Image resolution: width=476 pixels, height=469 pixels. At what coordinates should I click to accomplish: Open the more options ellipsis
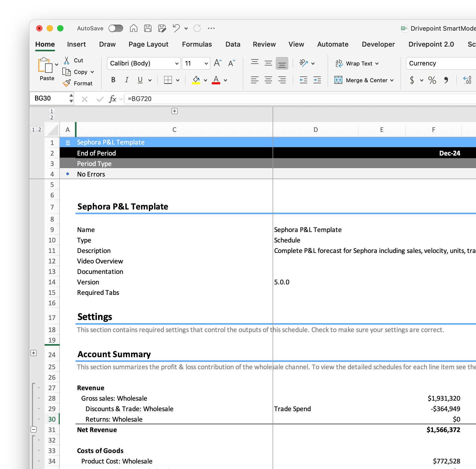[211, 28]
